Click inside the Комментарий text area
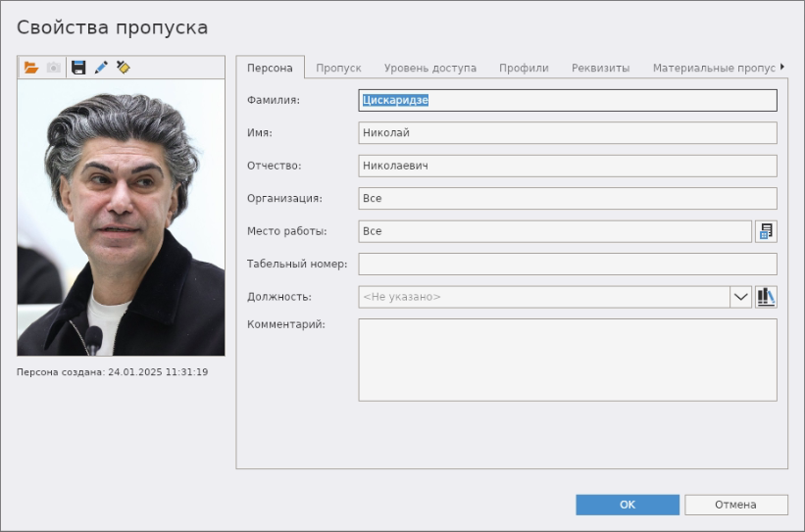The height and width of the screenshot is (532, 805). click(567, 360)
